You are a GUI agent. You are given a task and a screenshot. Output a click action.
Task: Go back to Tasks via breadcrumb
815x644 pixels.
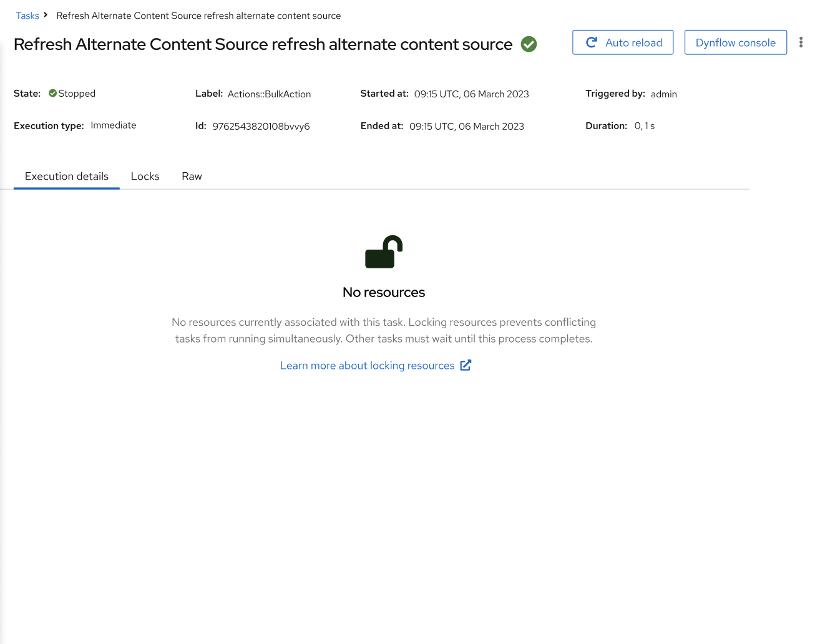pyautogui.click(x=27, y=16)
